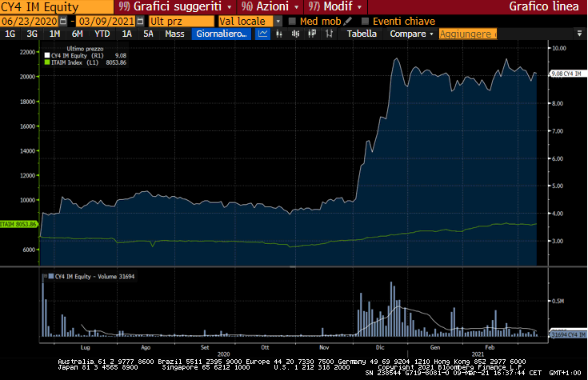The image size is (588, 380).
Task: Click the line chart type icon
Action: (264, 34)
